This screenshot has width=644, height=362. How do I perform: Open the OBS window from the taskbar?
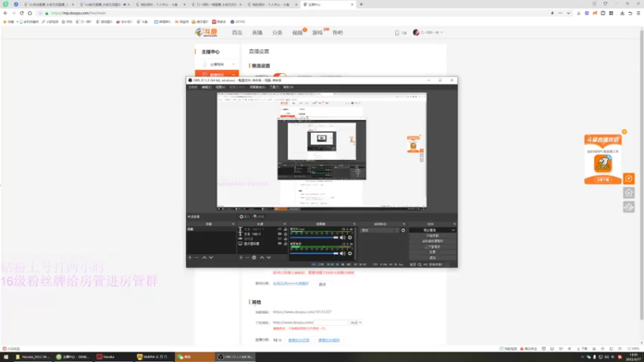235,356
